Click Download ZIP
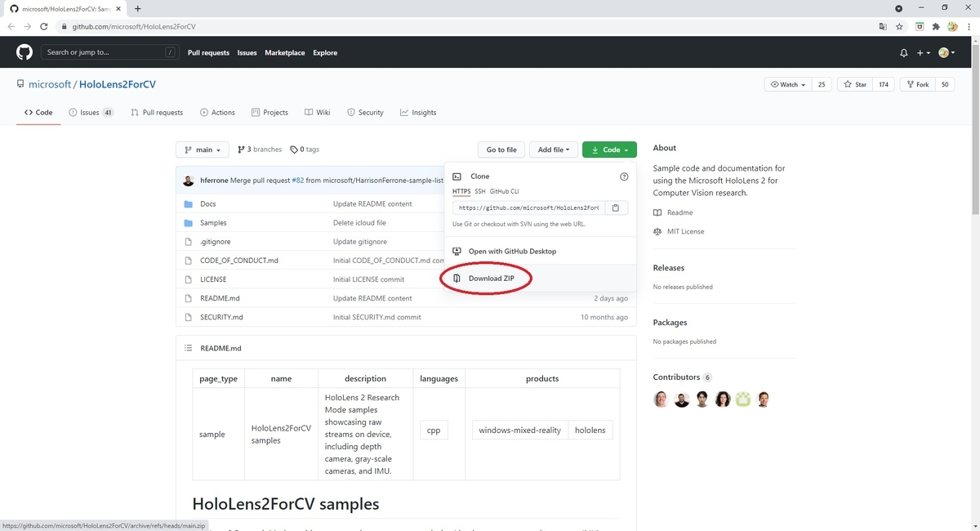Screen dimensions: 980x531 click(491, 279)
